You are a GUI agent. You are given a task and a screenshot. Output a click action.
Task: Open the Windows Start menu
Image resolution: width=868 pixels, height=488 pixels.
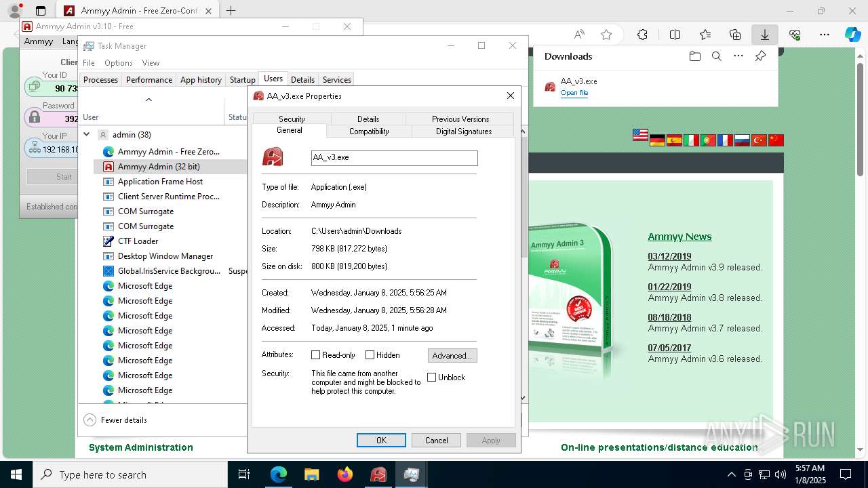(16, 474)
